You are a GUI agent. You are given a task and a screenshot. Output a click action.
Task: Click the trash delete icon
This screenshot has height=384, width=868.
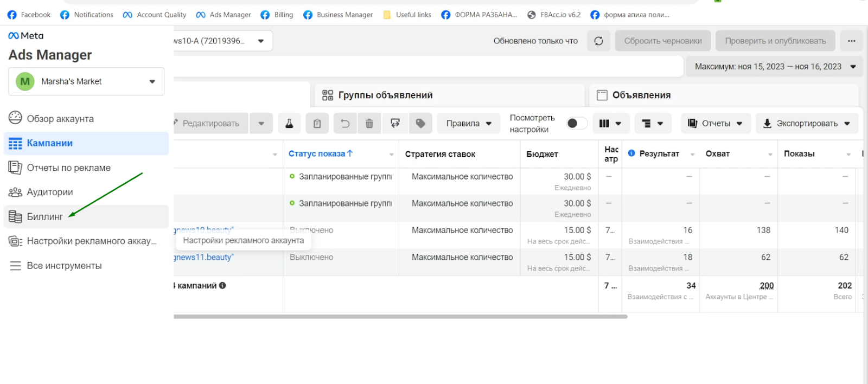point(369,123)
